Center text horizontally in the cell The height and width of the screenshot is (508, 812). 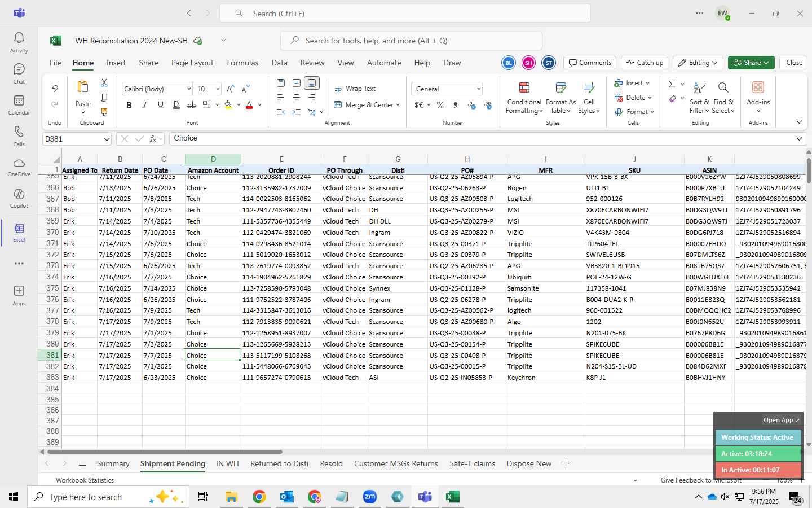[x=296, y=98]
